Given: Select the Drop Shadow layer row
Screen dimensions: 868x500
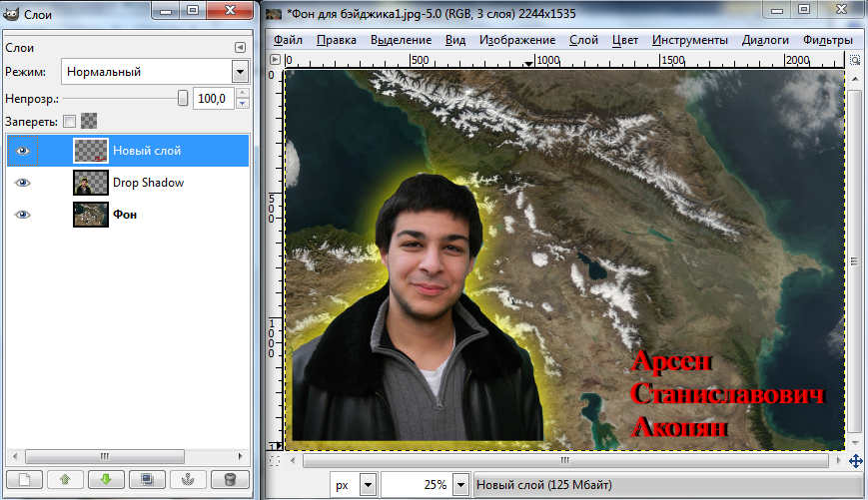Looking at the screenshot, I should [x=127, y=183].
